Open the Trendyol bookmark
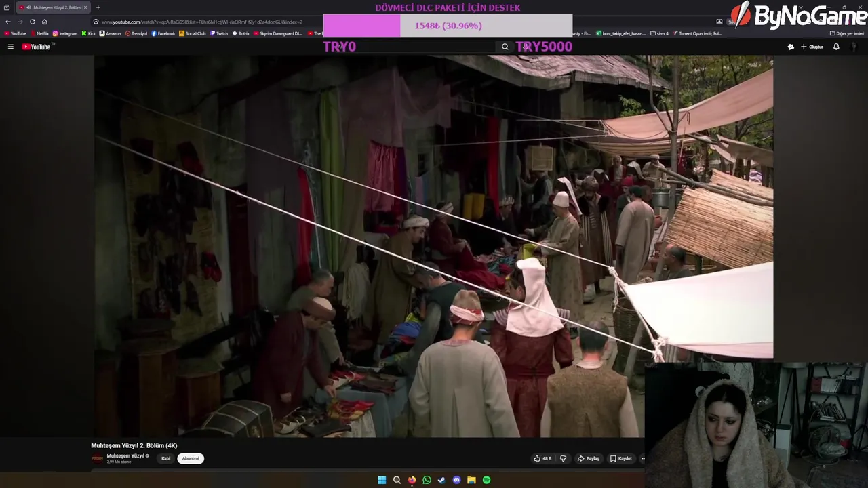Viewport: 868px width, 488px height. click(136, 33)
